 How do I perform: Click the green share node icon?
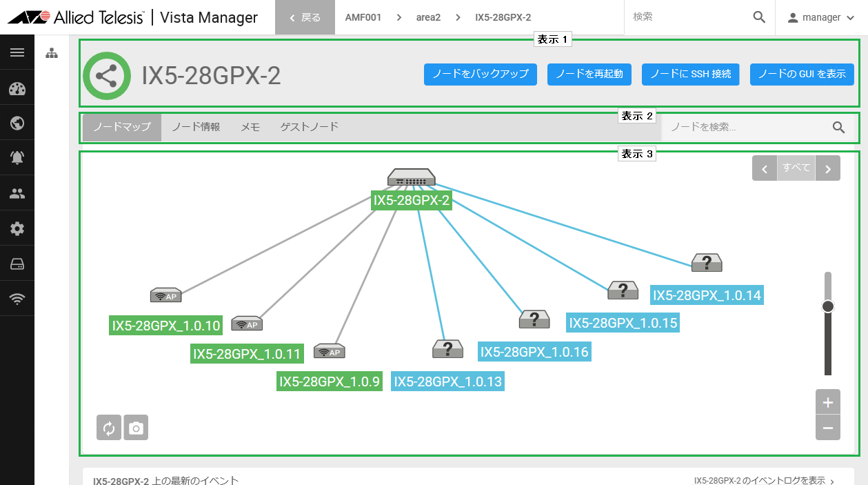[x=107, y=76]
